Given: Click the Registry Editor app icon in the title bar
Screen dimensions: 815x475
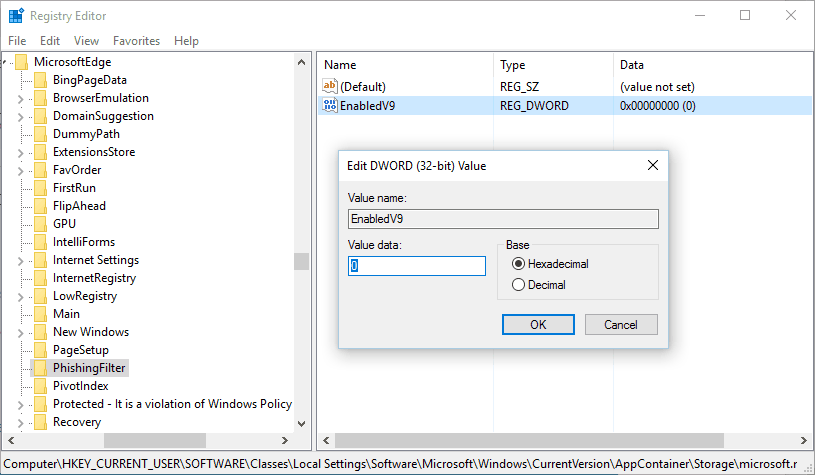Looking at the screenshot, I should pyautogui.click(x=16, y=16).
